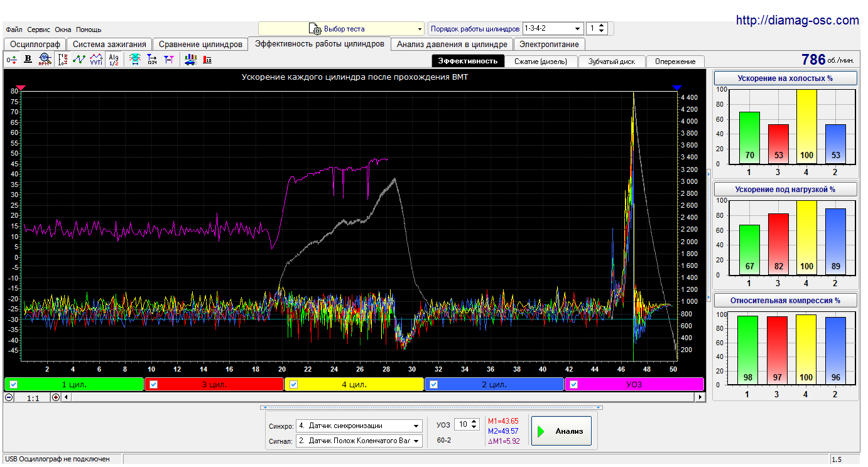The width and height of the screenshot is (868, 467).
Task: Click the M1=43.65 value
Action: click(504, 421)
